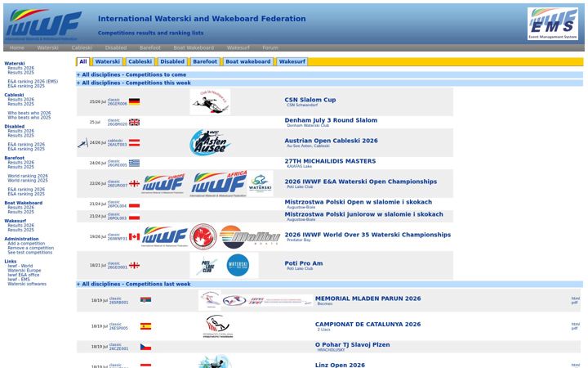The height and width of the screenshot is (368, 588).
Task: Open sidebar Who beats who 2026
Action: [x=29, y=113]
